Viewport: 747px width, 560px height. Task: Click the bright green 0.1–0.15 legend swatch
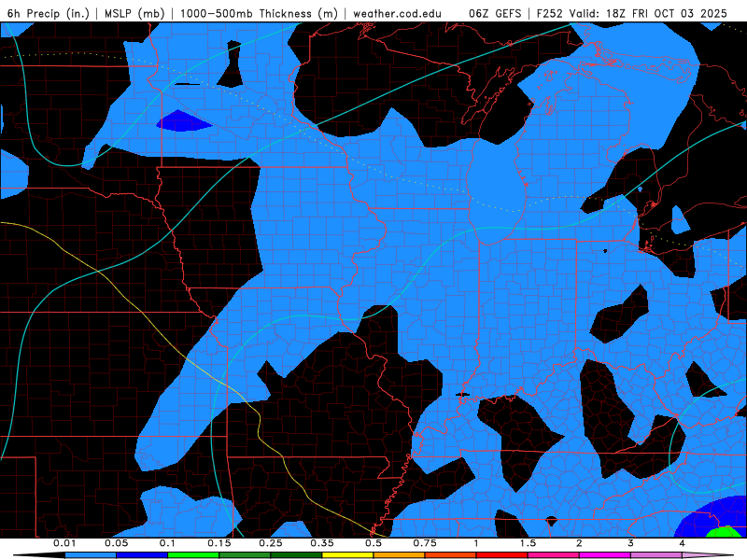coord(193,555)
